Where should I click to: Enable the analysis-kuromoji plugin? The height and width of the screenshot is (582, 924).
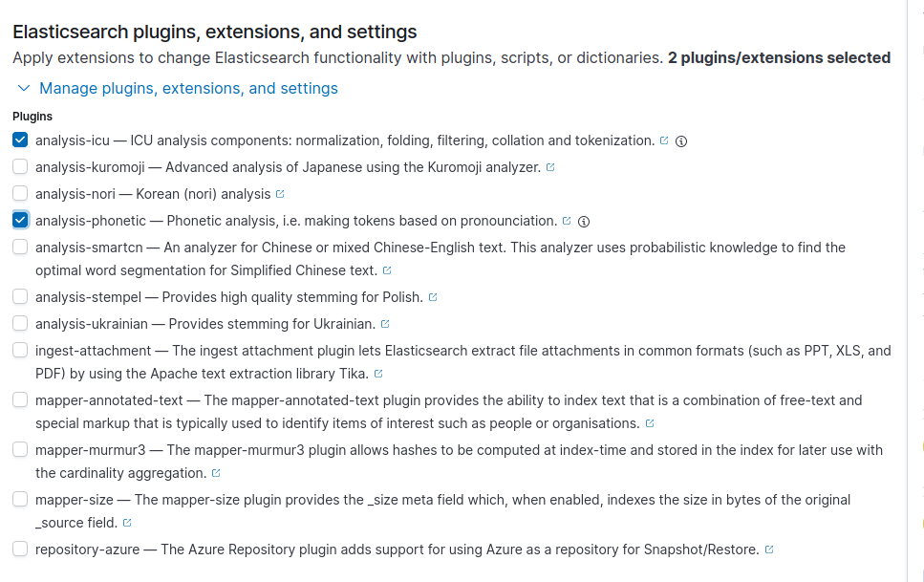tap(19, 165)
